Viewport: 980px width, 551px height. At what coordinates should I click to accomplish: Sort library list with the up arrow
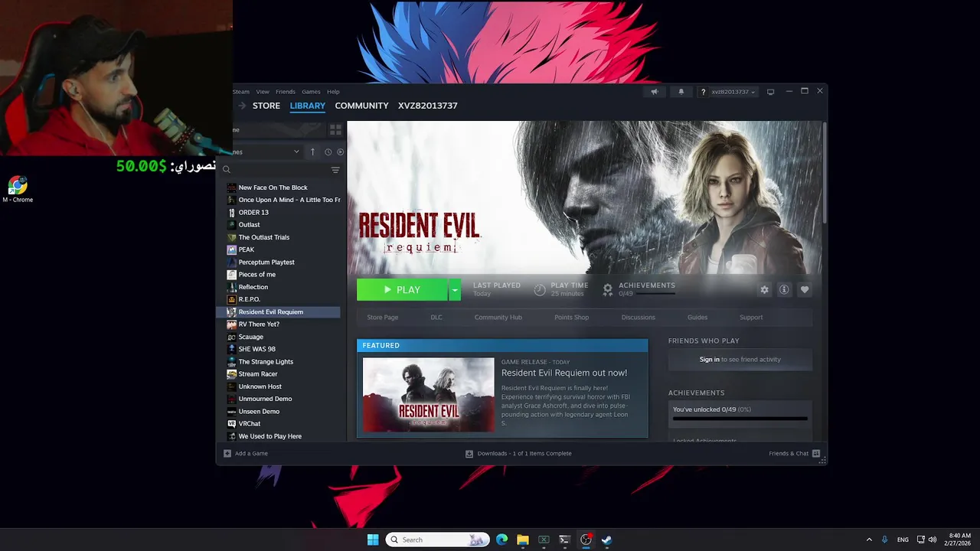click(x=312, y=152)
